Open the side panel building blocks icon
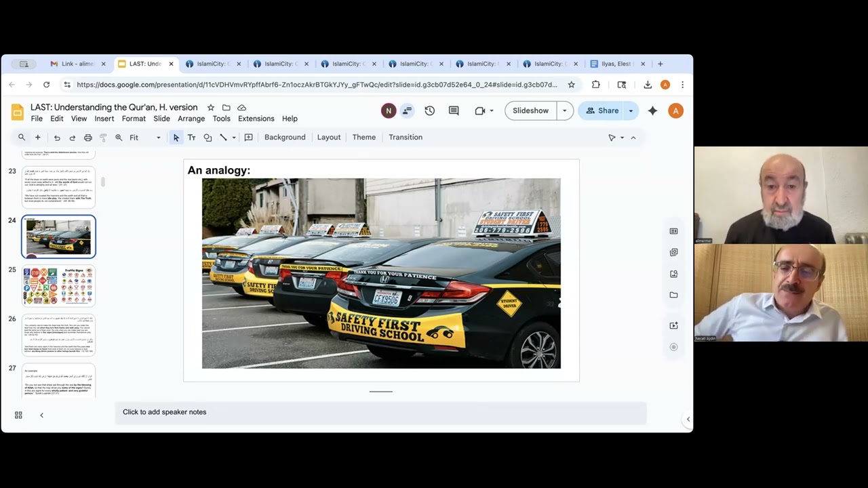Image resolution: width=868 pixels, height=488 pixels. coord(673,252)
